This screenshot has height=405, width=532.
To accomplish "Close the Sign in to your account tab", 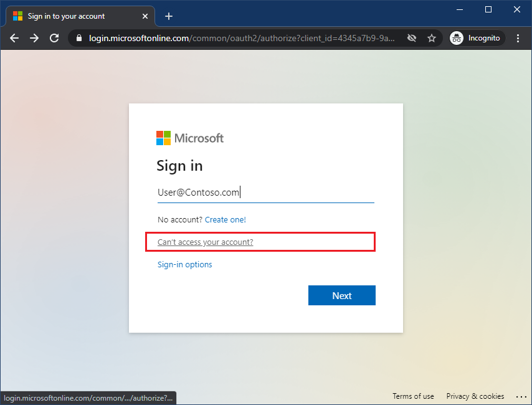I will pyautogui.click(x=145, y=16).
